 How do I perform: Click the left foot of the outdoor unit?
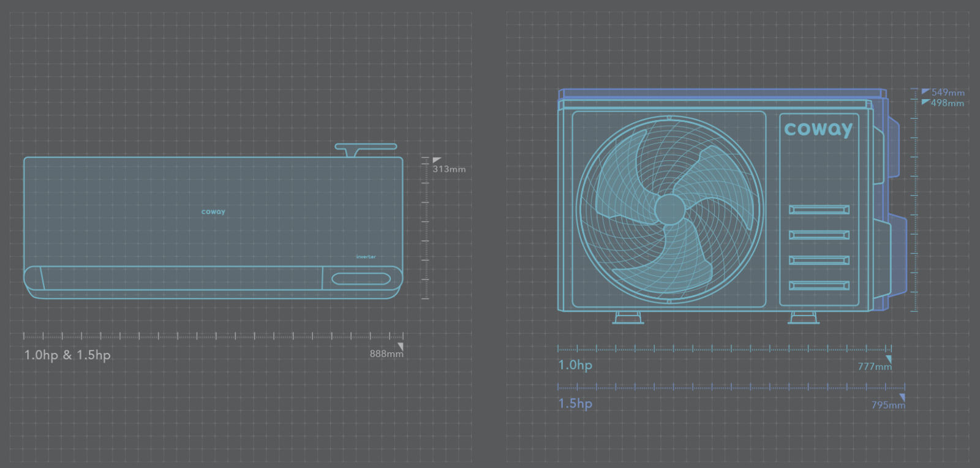628,318
